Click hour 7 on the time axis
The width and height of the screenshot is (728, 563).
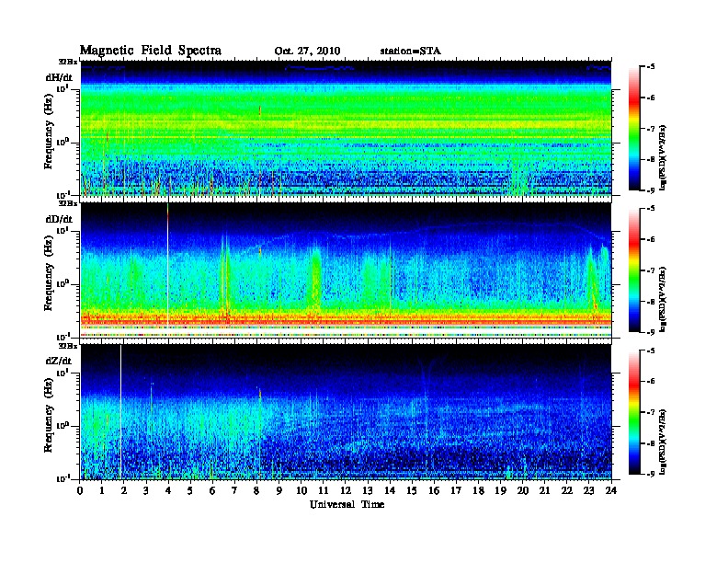[x=234, y=490]
